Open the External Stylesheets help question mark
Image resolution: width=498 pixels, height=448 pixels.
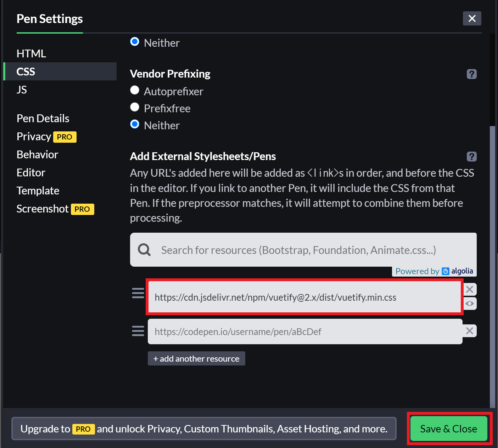click(471, 156)
